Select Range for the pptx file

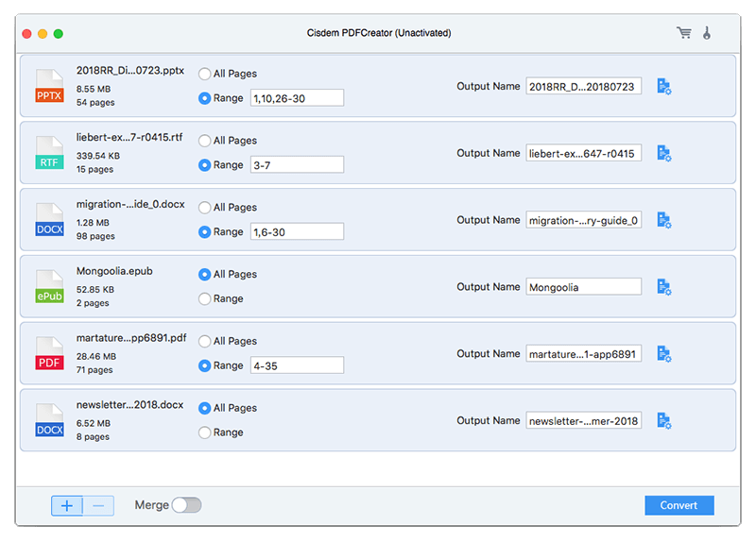point(204,98)
